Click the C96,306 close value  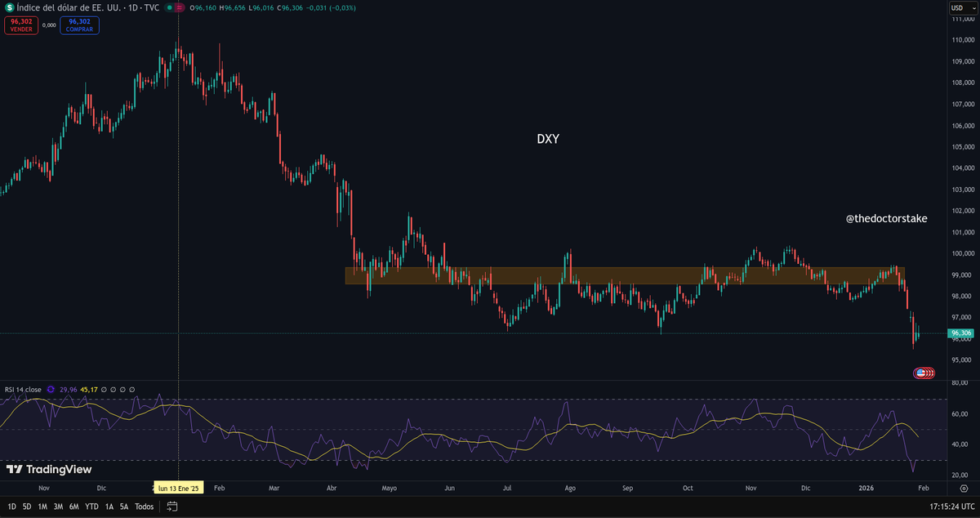click(x=291, y=7)
